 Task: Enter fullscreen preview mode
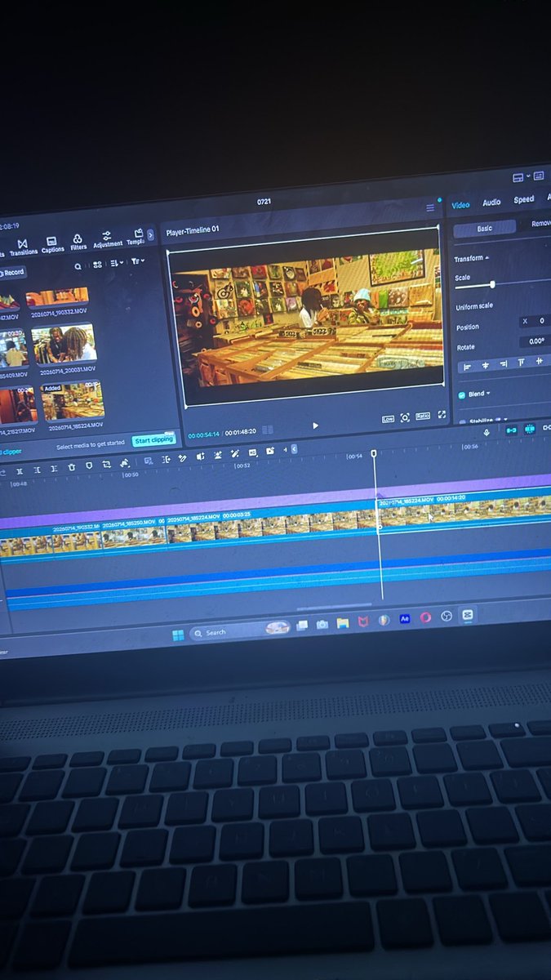442,415
